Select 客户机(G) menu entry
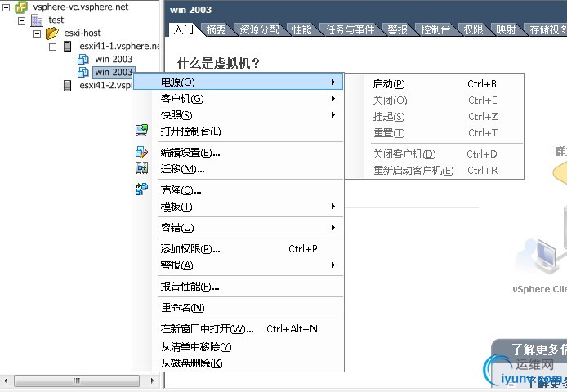The image size is (567, 392). [239, 98]
